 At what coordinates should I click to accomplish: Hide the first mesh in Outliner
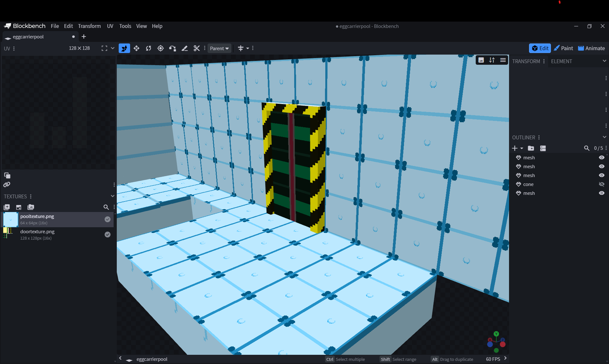coord(601,158)
